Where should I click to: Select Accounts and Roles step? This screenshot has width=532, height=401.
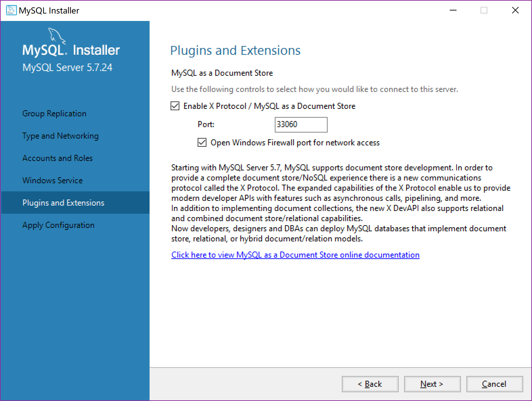pyautogui.click(x=57, y=158)
